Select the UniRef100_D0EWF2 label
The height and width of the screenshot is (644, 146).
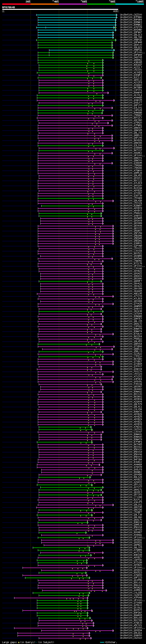[x=131, y=75]
